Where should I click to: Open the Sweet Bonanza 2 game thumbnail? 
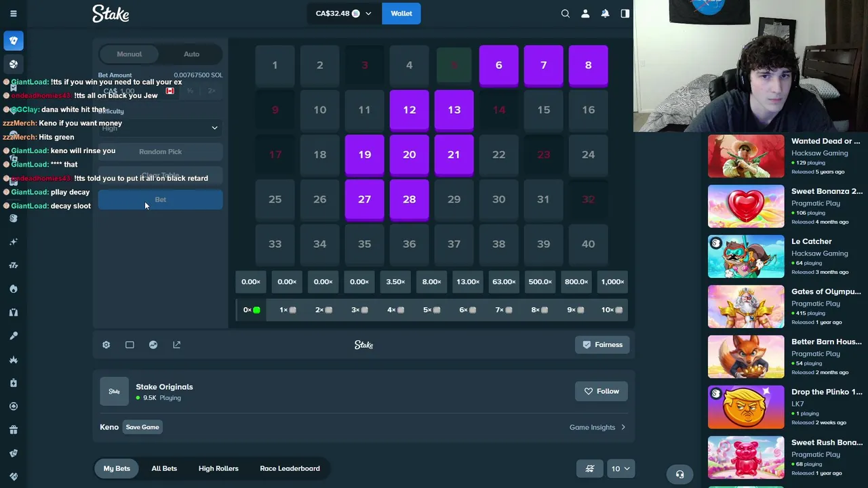(x=746, y=206)
